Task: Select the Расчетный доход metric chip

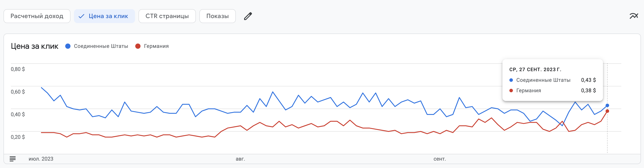Action: [37, 16]
